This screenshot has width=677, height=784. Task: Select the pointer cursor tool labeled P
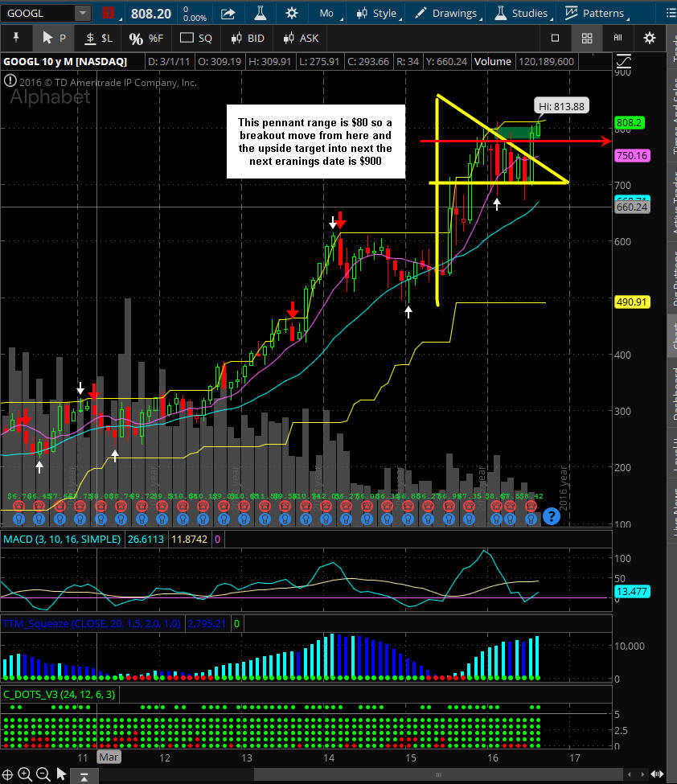pyautogui.click(x=53, y=38)
